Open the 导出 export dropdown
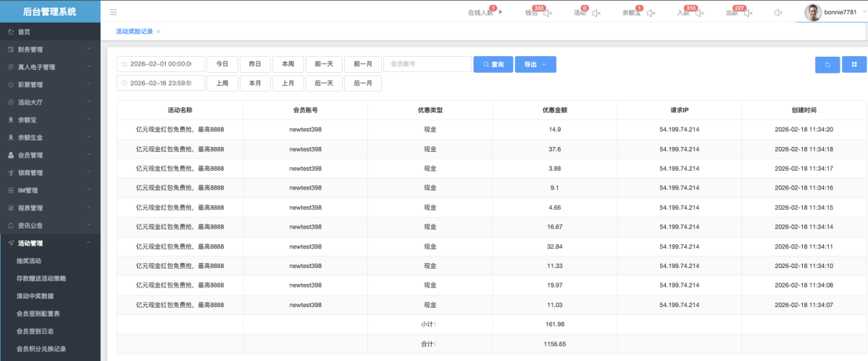Image resolution: width=868 pixels, height=361 pixels. pos(535,64)
